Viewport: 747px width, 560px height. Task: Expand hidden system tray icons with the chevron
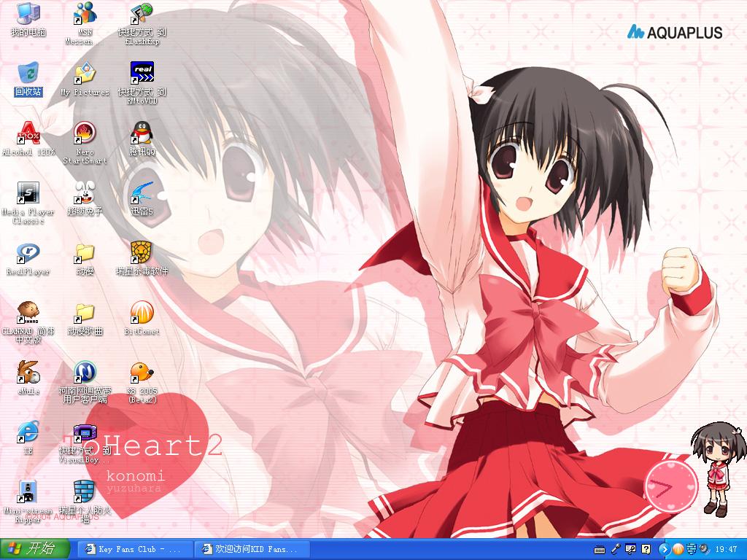coord(664,550)
